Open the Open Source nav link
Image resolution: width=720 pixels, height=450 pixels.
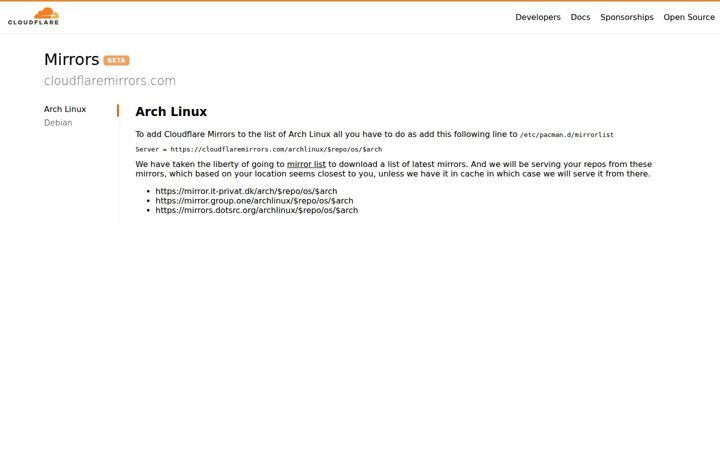point(689,17)
